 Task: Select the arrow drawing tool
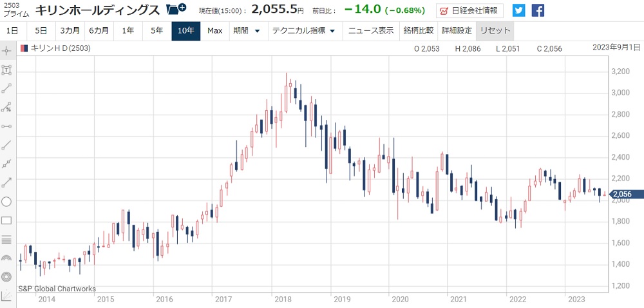click(6, 183)
